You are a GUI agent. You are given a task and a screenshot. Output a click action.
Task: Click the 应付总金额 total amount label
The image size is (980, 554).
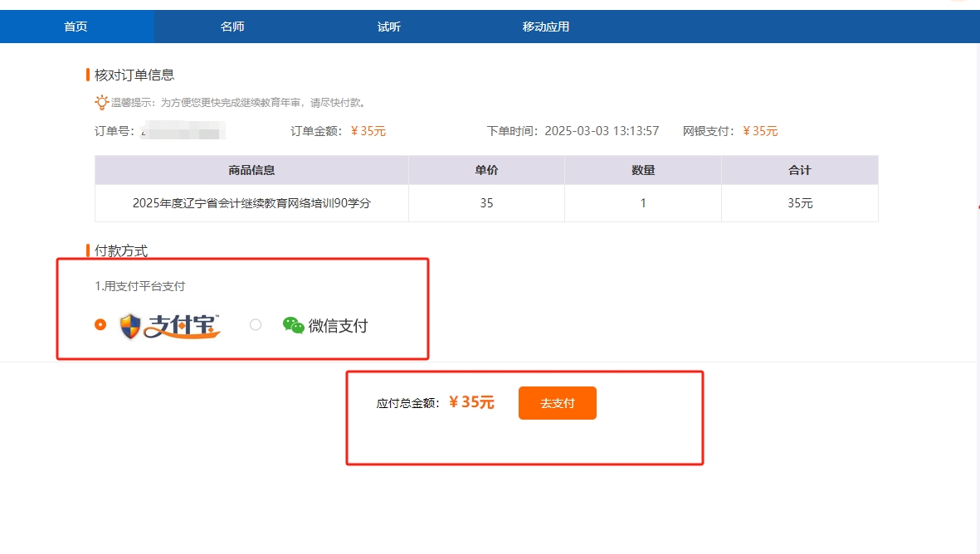tap(412, 401)
